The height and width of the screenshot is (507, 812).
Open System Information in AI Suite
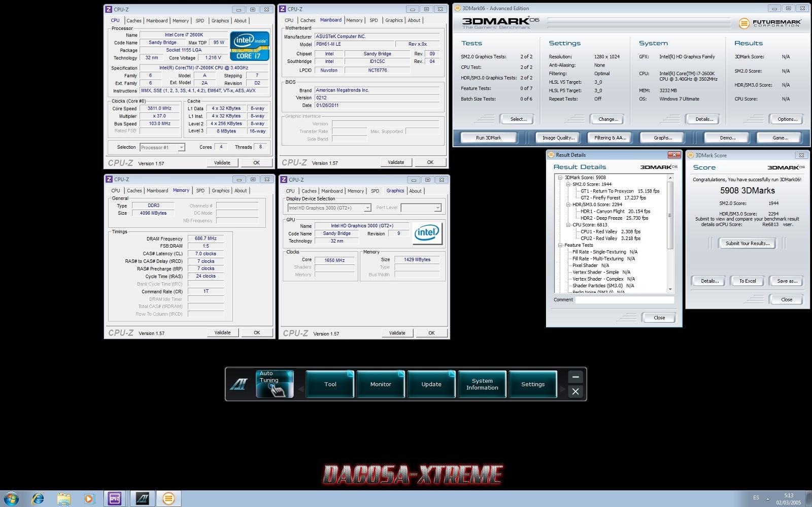[x=482, y=384]
